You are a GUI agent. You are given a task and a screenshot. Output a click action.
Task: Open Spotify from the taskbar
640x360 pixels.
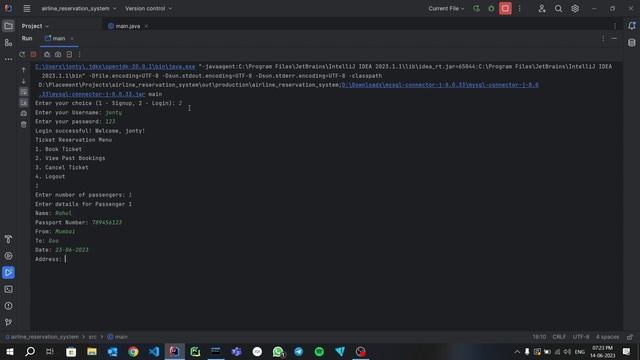319,351
